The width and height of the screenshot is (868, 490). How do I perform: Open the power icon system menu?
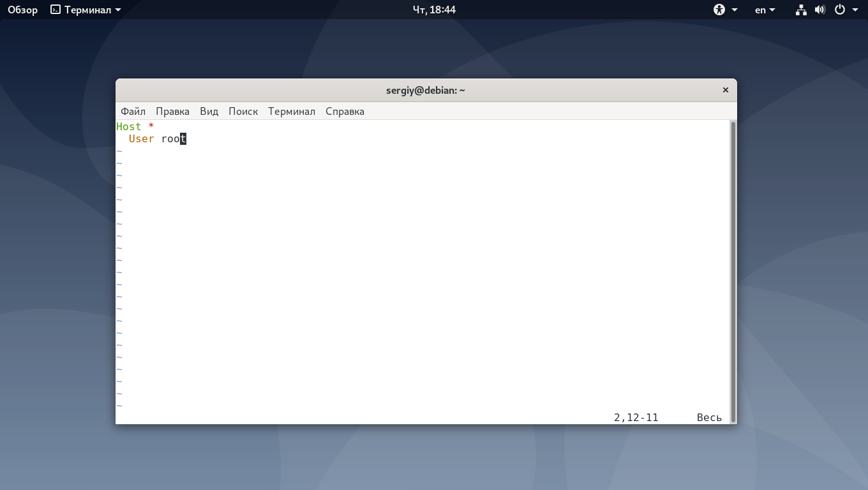840,10
